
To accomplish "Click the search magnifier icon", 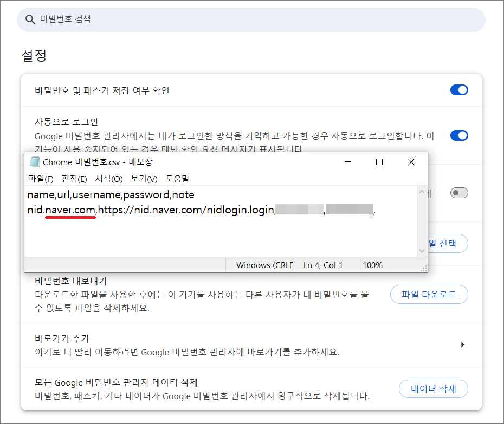I will point(30,19).
